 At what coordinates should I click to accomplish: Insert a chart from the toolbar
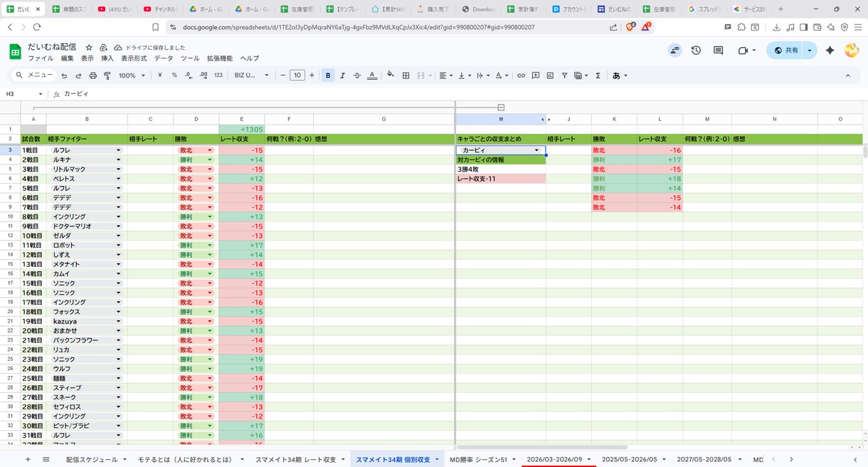click(550, 75)
